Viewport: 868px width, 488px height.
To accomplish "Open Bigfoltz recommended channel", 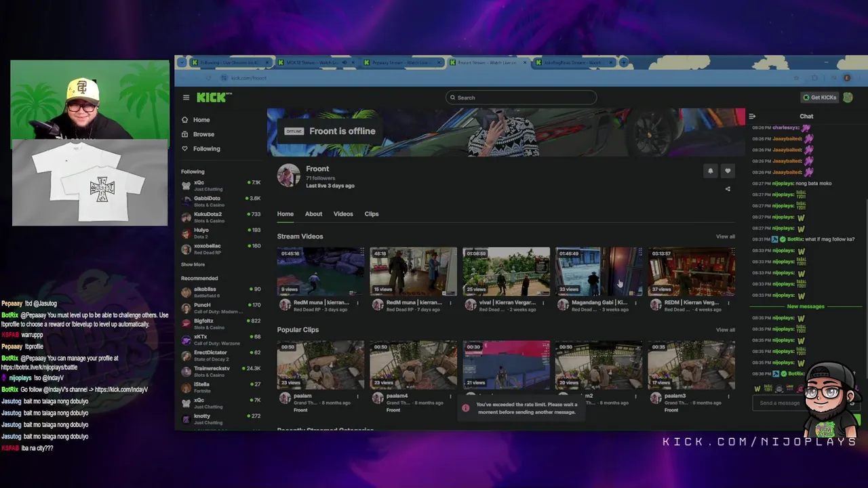I will (x=220, y=324).
